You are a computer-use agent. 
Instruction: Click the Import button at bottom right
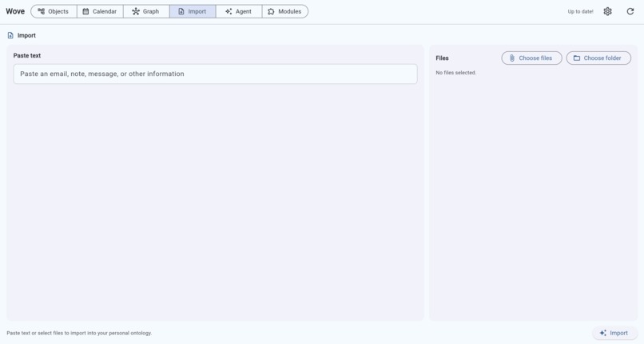point(614,333)
